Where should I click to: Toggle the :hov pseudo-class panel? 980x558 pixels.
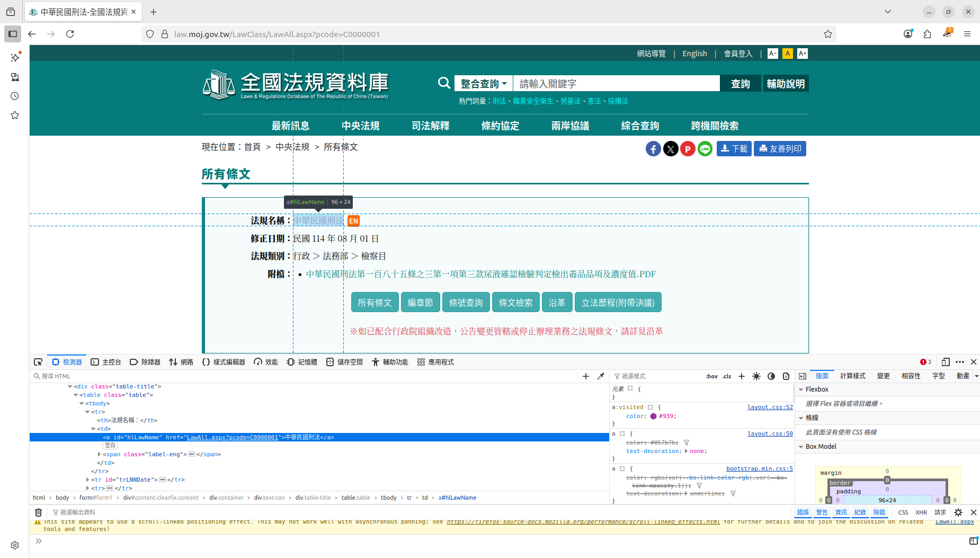711,376
